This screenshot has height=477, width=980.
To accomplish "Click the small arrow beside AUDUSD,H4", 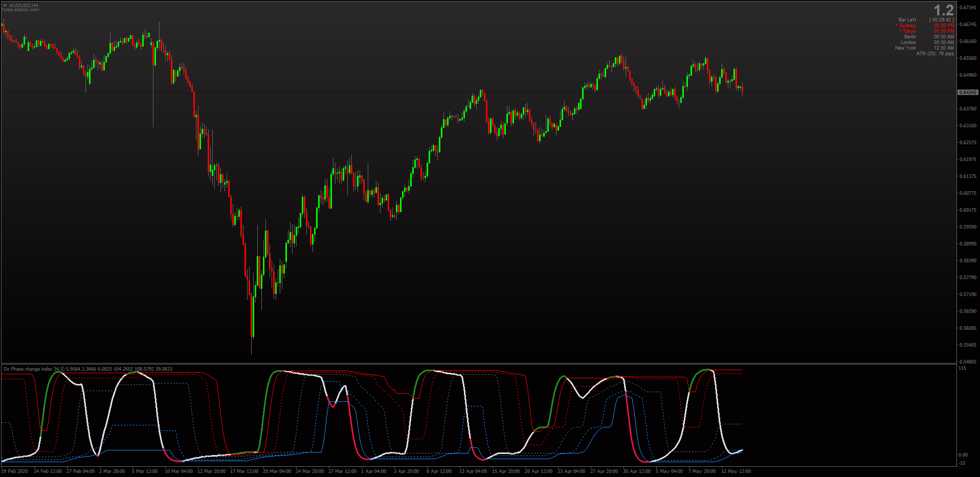I will coord(5,6).
